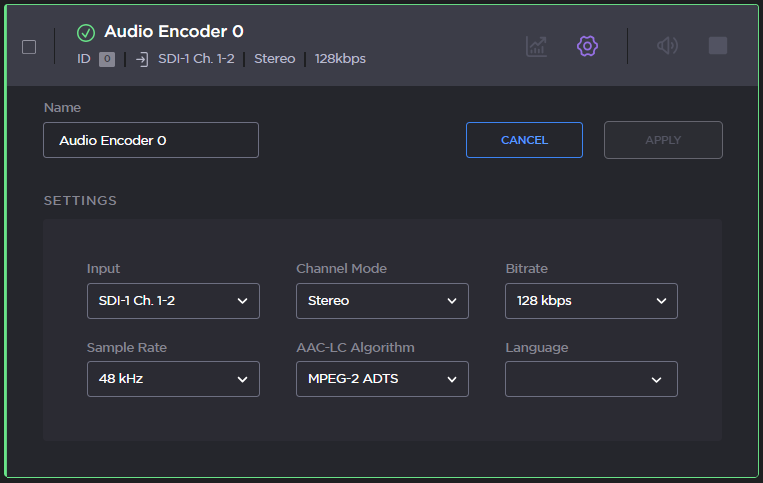Viewport: 763px width, 483px height.
Task: Tick the Audio Encoder 0 selection checkbox
Action: tap(29, 46)
